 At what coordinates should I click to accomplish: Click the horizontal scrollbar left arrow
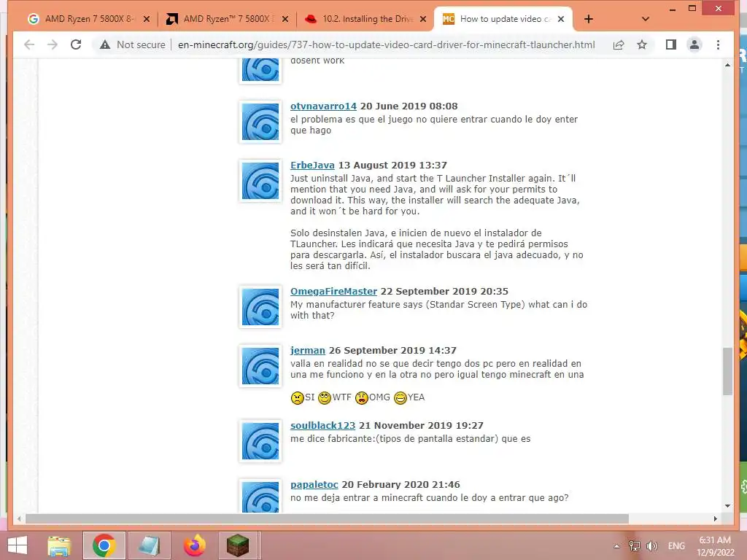point(19,518)
